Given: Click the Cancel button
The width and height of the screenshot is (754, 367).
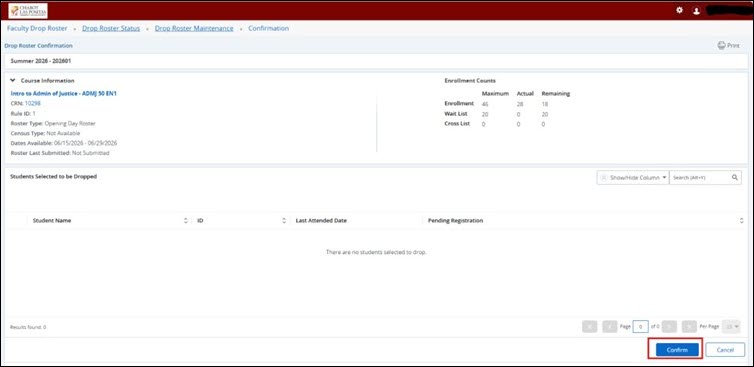Looking at the screenshot, I should tap(725, 350).
